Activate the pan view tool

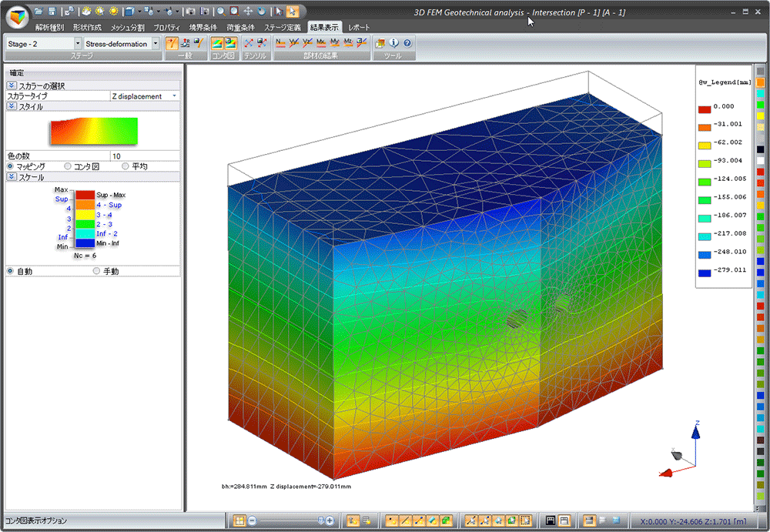248,12
